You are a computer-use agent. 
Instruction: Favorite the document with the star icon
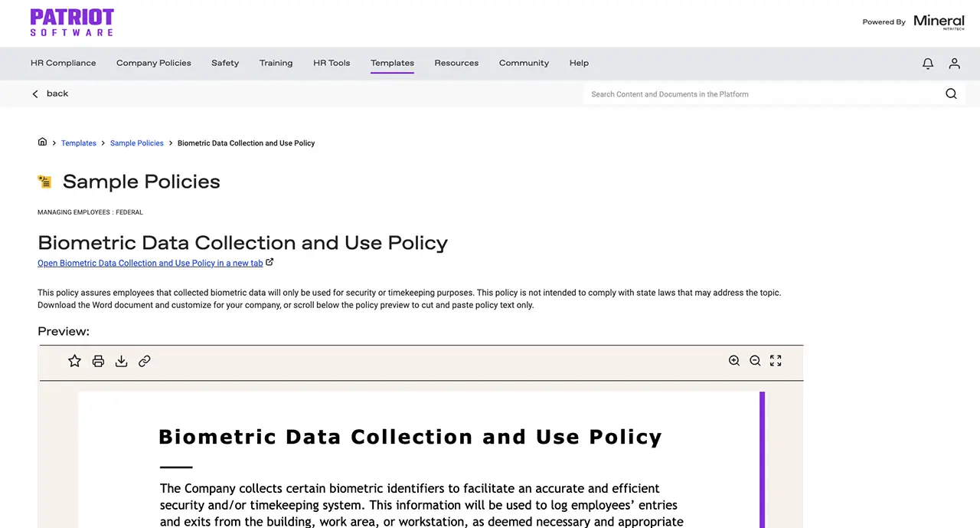pos(74,361)
